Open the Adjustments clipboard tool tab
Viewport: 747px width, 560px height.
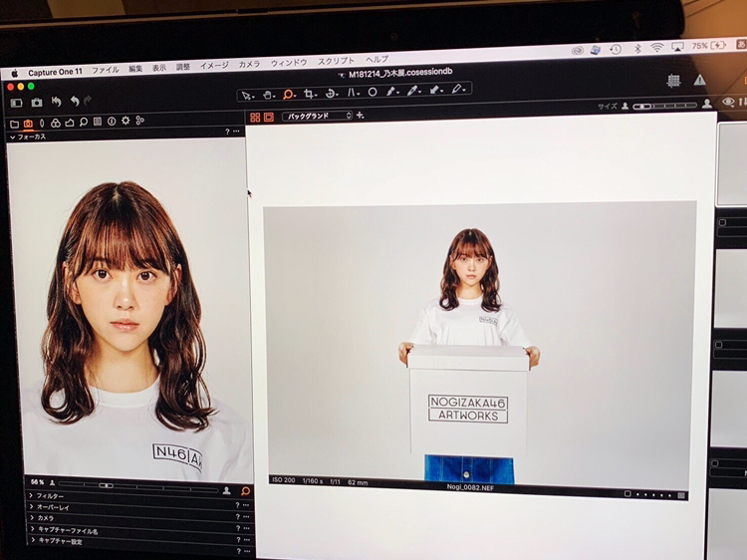98,122
